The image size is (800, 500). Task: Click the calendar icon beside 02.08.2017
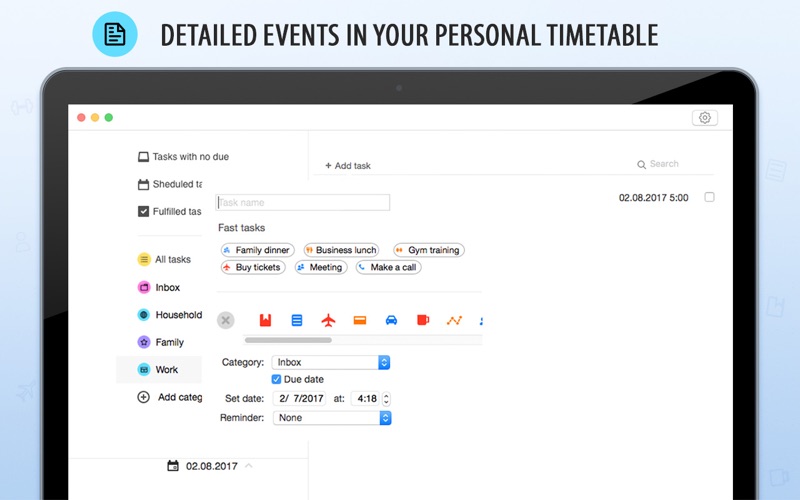(173, 466)
